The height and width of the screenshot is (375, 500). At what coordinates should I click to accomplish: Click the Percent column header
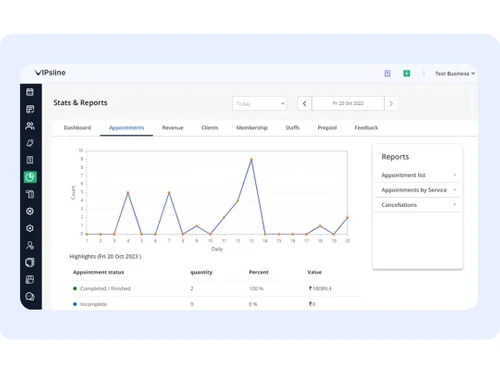pyautogui.click(x=259, y=272)
